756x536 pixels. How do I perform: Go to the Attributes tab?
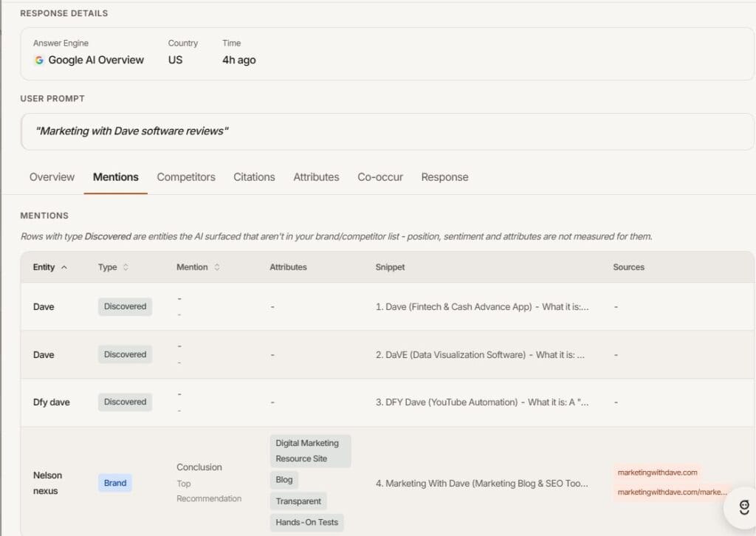pyautogui.click(x=316, y=177)
